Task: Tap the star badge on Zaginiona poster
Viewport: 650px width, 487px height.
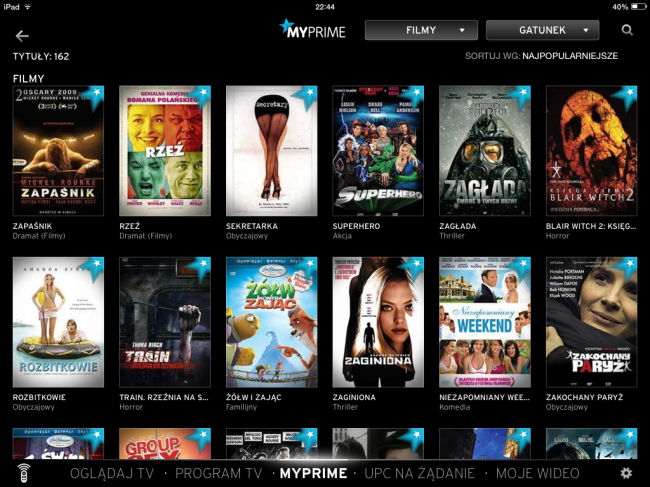Action: (x=414, y=267)
